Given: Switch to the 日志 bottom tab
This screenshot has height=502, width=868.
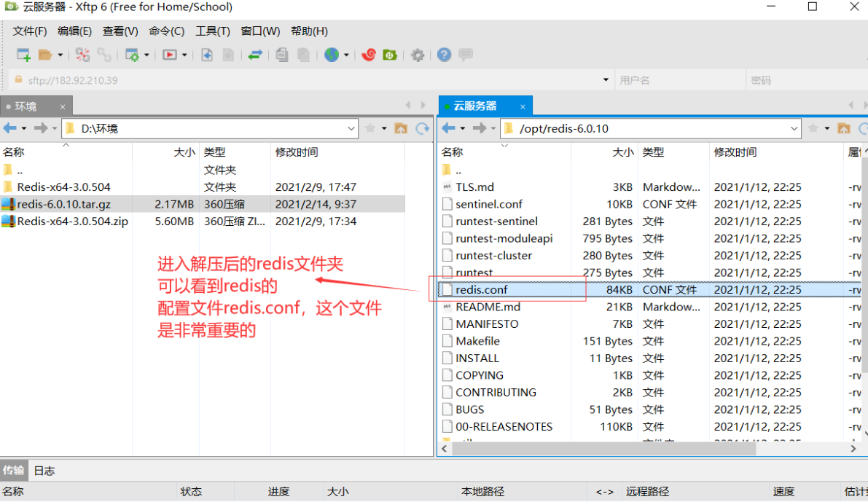Looking at the screenshot, I should click(44, 471).
